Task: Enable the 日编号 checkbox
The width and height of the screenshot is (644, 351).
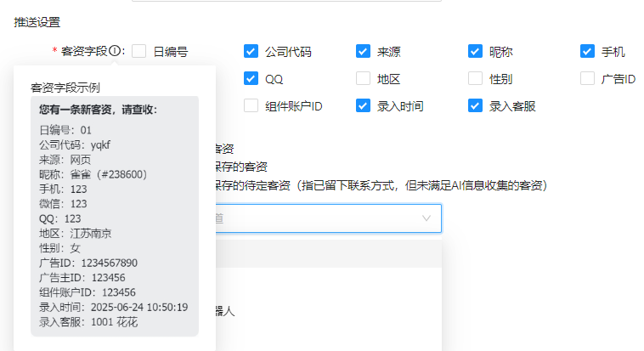Action: click(x=139, y=51)
